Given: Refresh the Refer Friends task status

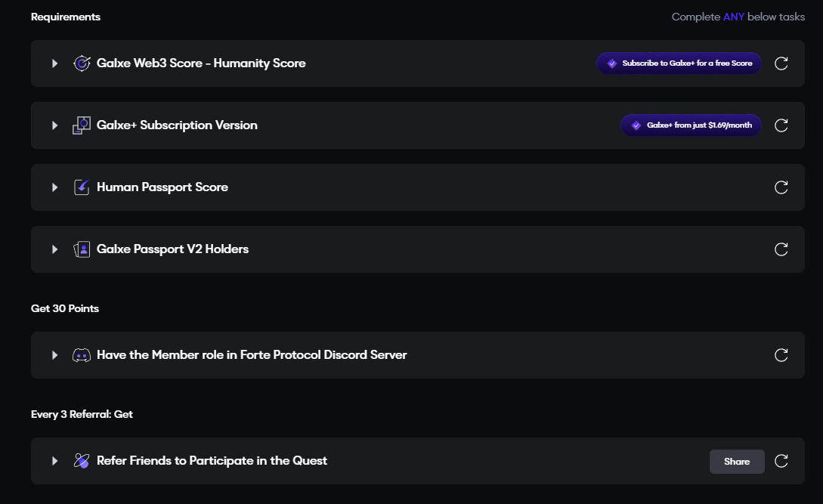Looking at the screenshot, I should click(781, 461).
